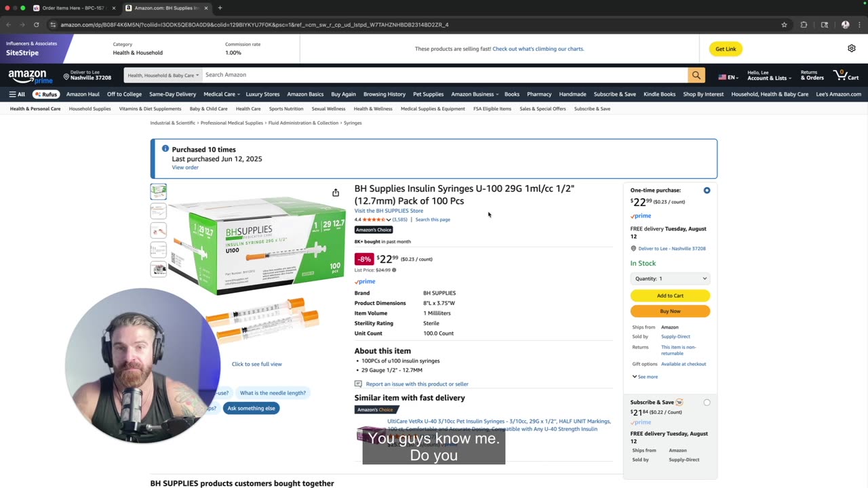Reload the page with refresh icon

36,24
